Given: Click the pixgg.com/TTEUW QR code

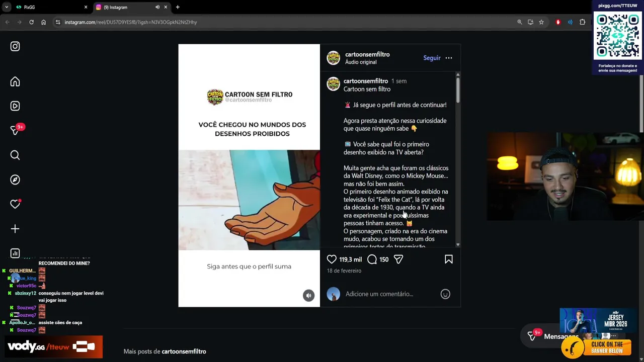Looking at the screenshot, I should tap(618, 36).
